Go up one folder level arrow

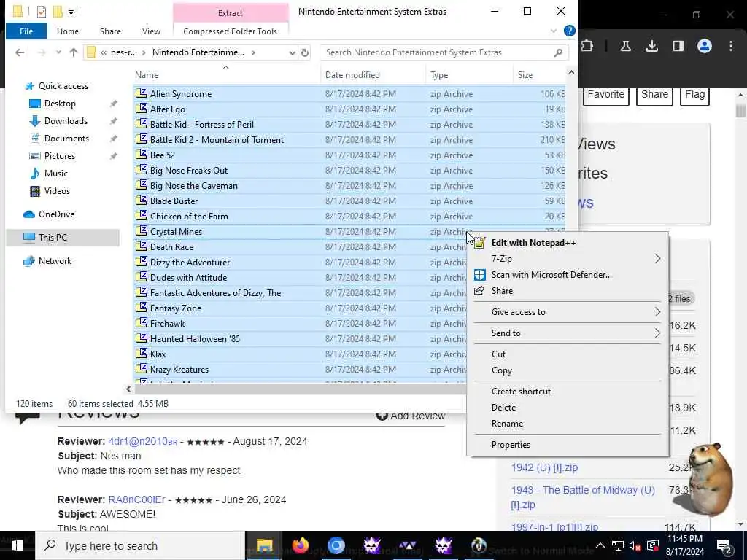pos(74,52)
